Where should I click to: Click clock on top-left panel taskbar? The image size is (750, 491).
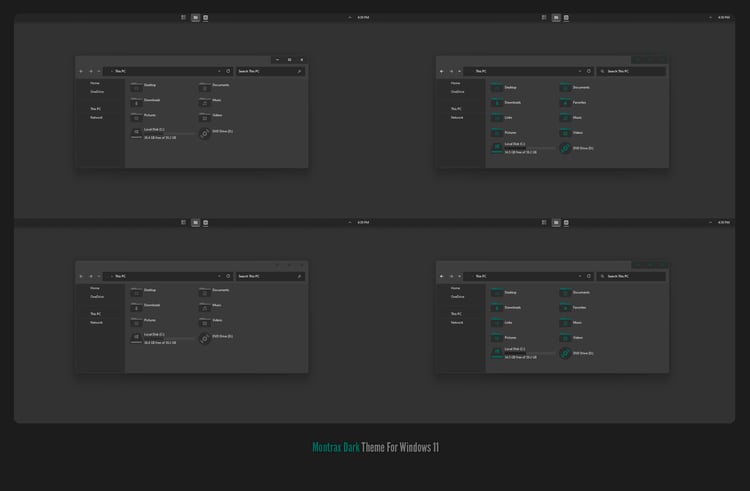[364, 18]
